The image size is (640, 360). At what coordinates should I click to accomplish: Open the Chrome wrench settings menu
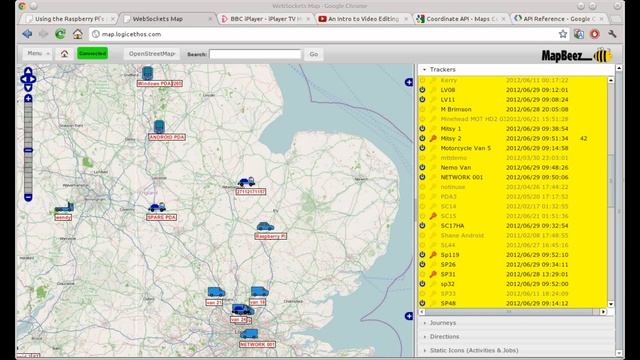612,34
